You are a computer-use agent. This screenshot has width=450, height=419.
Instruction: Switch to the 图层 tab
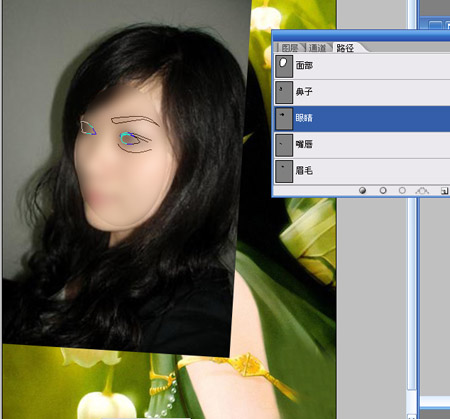289,48
